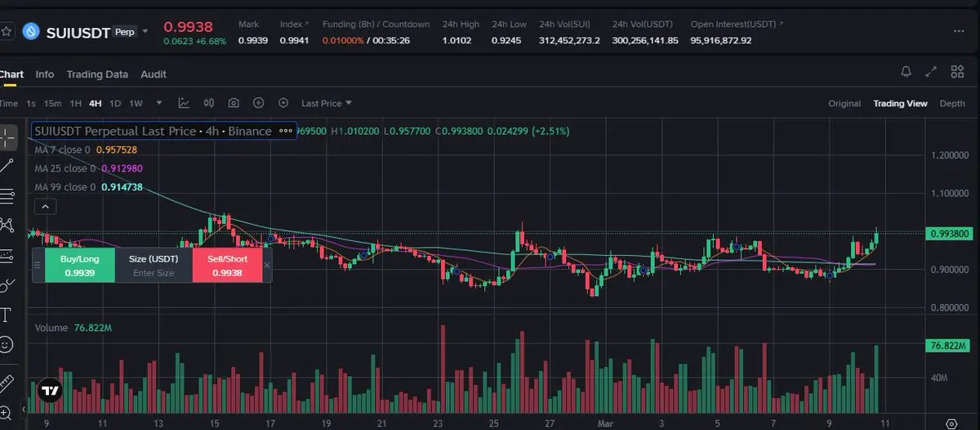Click the SUIUSDT Perpetual legend title
Viewport: 980px width, 430px height.
(x=153, y=131)
